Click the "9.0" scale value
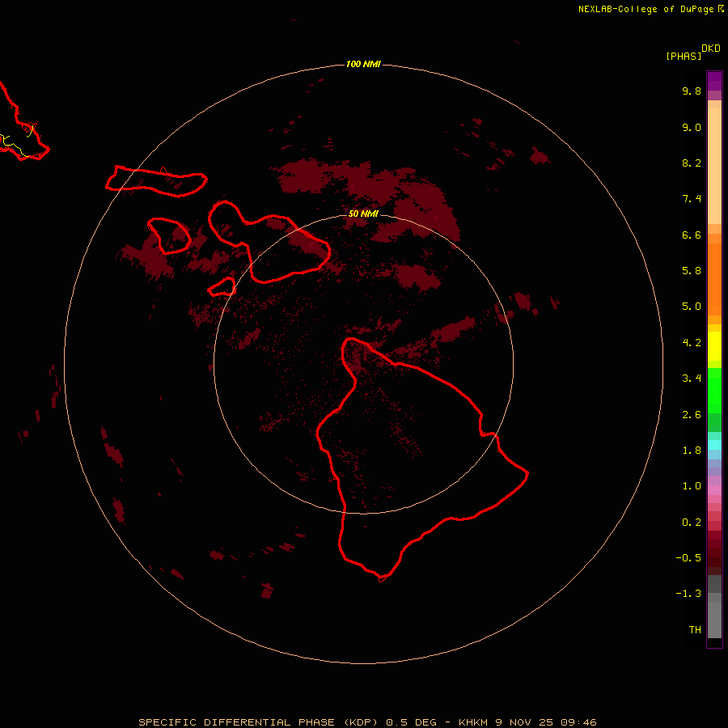728x728 pixels. (692, 127)
